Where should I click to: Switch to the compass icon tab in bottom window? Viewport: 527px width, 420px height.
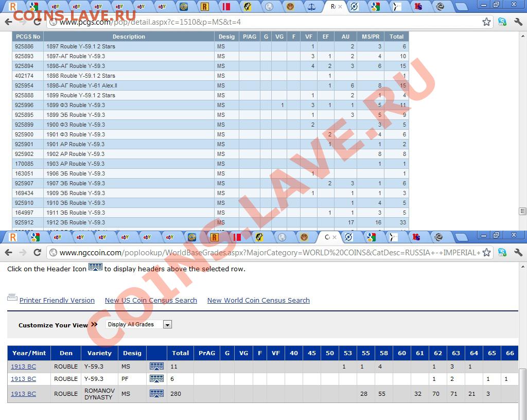pyautogui.click(x=349, y=237)
